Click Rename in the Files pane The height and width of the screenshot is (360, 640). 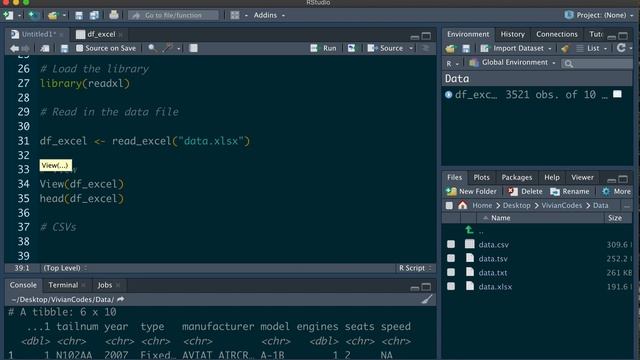[x=570, y=191]
